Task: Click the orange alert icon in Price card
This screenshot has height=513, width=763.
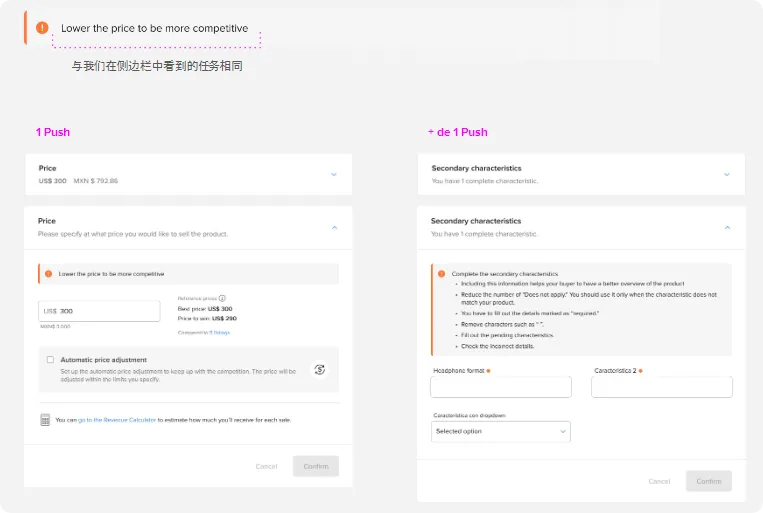Action: (48, 274)
